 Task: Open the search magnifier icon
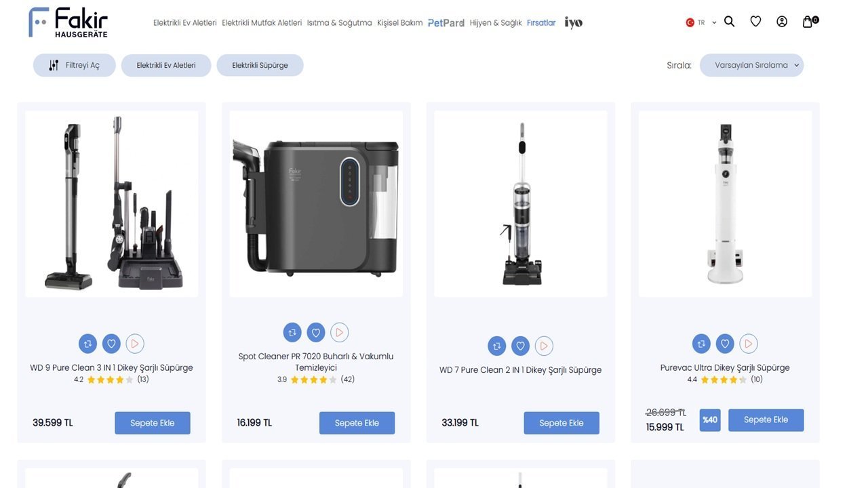729,22
